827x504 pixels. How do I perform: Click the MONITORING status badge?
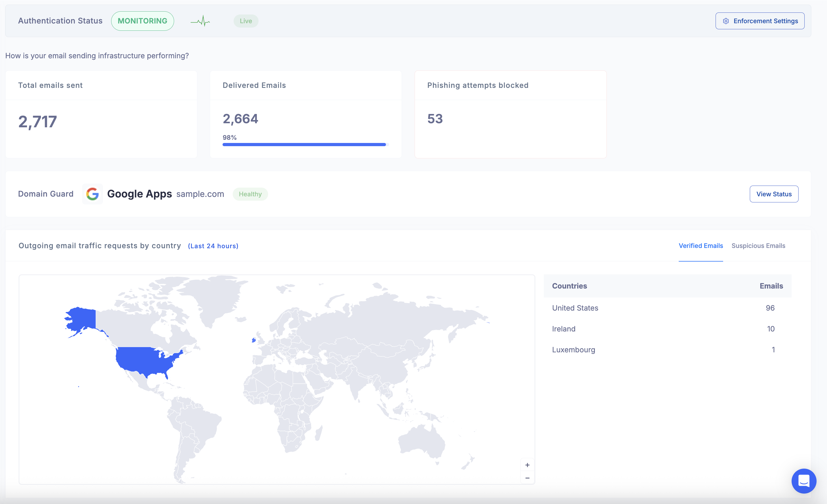142,21
